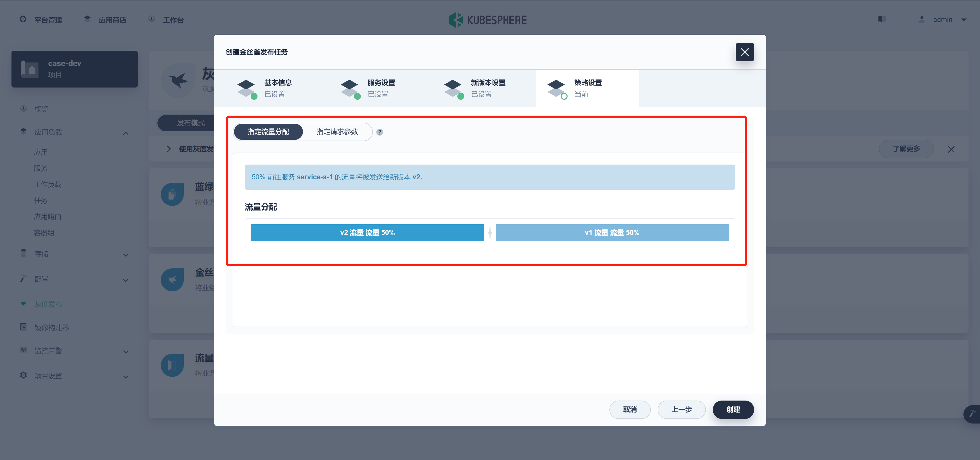The height and width of the screenshot is (460, 980).
Task: Click the traffic allocation slider handle
Action: [490, 232]
